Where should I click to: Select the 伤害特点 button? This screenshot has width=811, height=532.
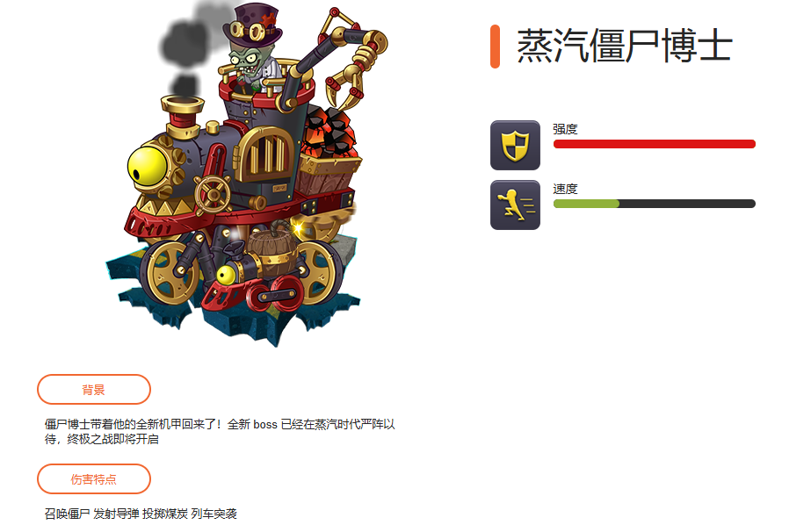94,478
